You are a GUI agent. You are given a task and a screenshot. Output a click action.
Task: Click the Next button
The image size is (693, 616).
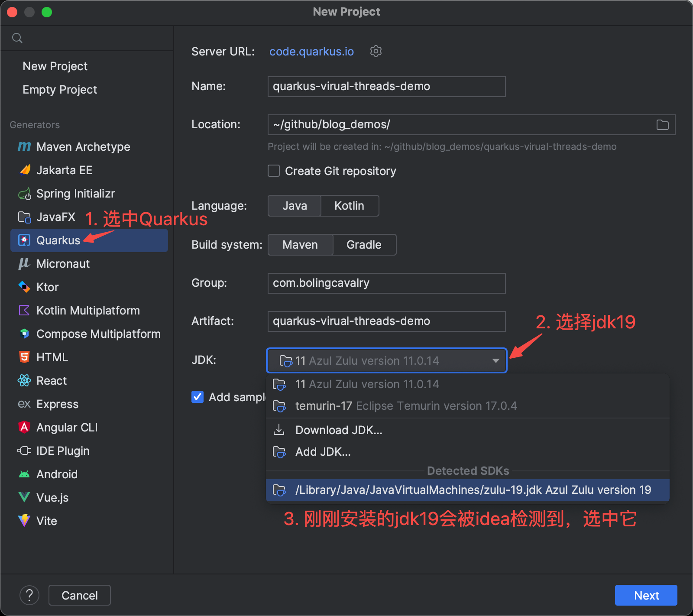pos(646,595)
